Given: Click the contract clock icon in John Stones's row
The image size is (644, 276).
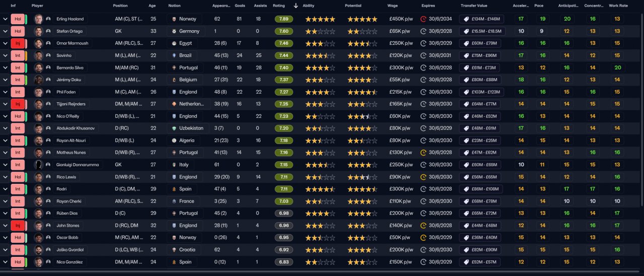Looking at the screenshot, I should (423, 226).
